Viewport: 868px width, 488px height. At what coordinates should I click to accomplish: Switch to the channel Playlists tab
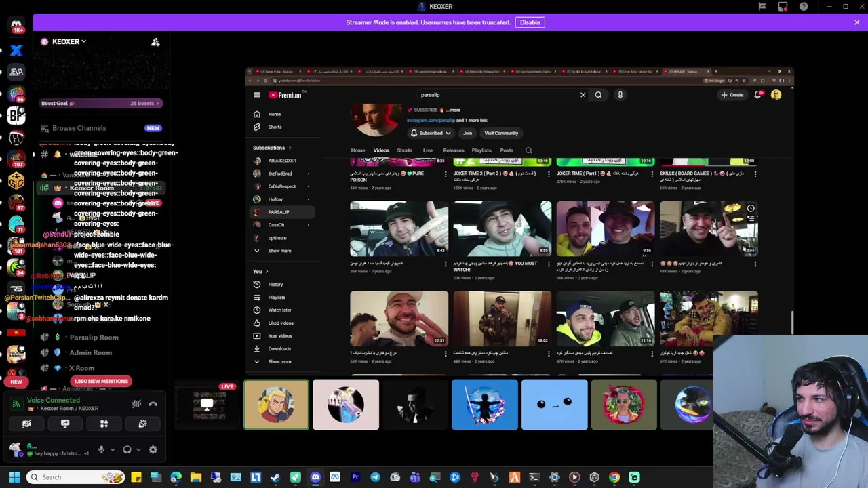481,150
